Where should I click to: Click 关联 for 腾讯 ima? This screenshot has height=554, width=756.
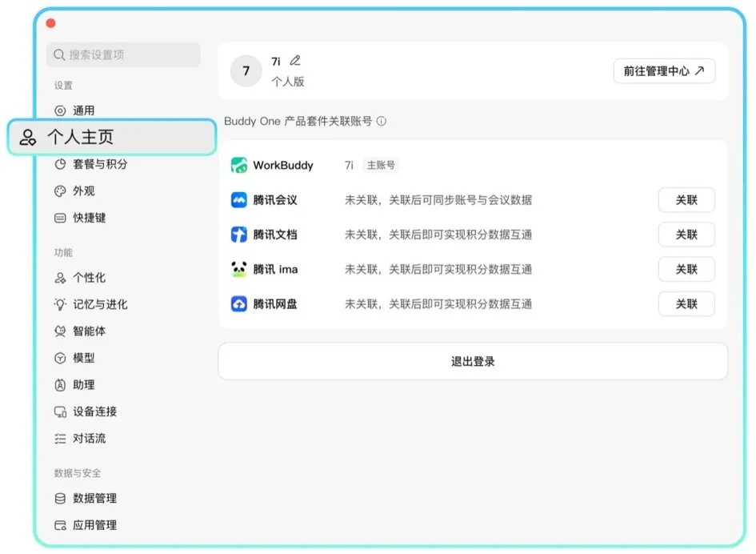coord(686,269)
